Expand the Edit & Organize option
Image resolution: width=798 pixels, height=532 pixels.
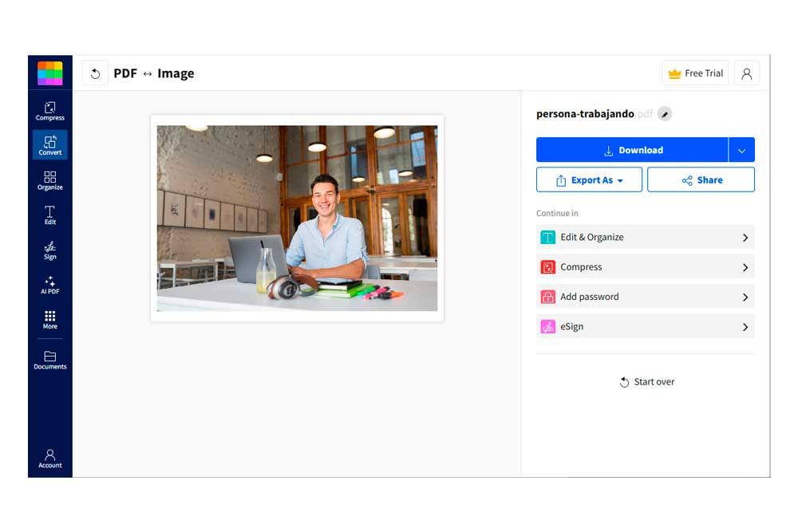[x=645, y=237]
